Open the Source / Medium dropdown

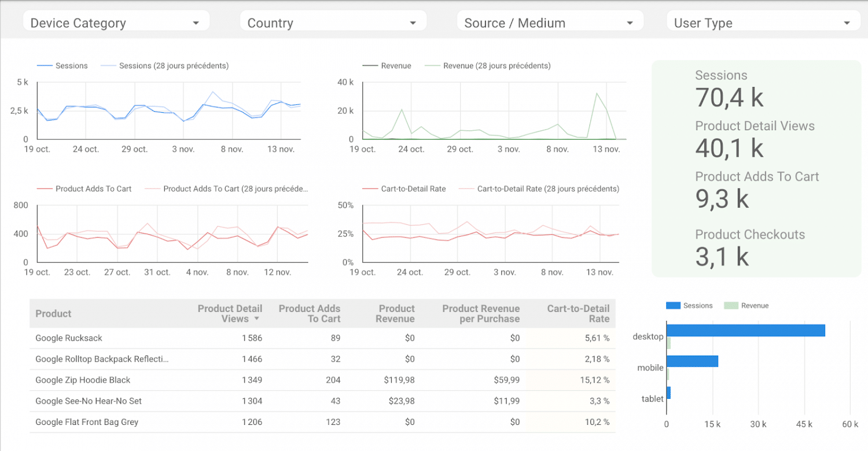point(550,23)
